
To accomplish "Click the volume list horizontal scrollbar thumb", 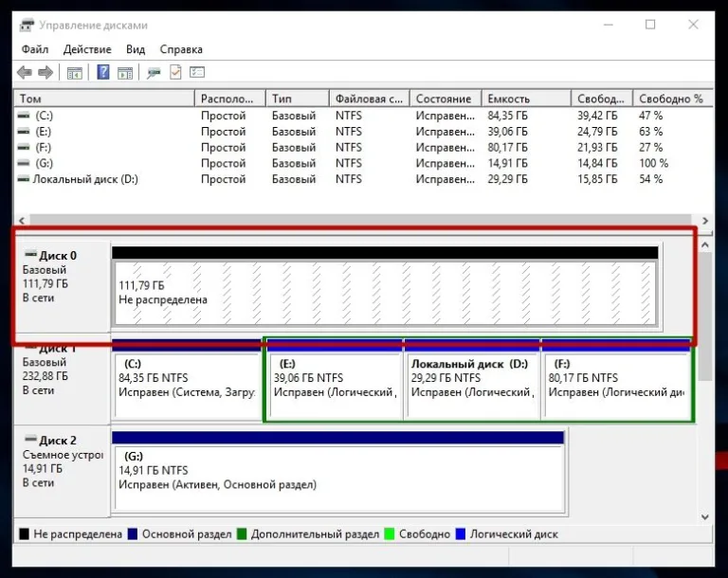I will (360, 221).
